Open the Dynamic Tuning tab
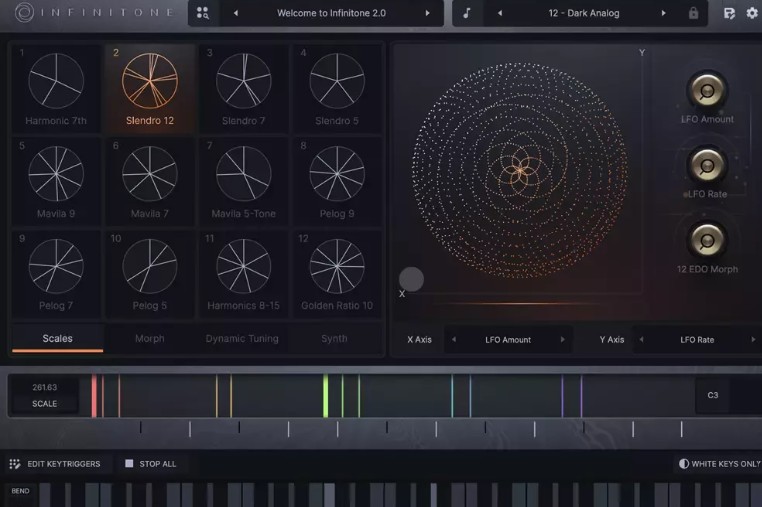762x507 pixels. 242,338
